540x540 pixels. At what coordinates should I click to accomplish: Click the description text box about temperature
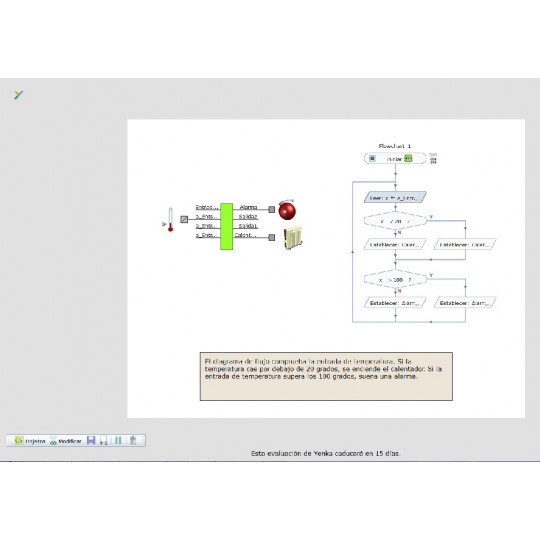tap(326, 376)
